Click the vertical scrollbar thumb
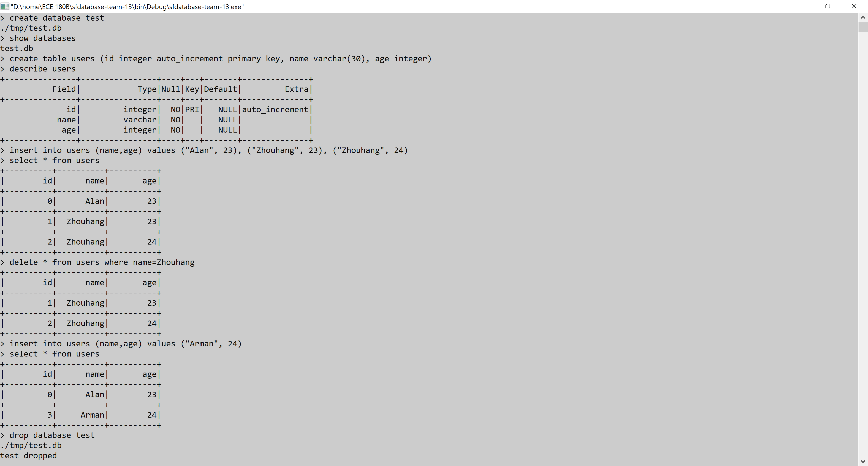Image resolution: width=868 pixels, height=466 pixels. tap(863, 27)
